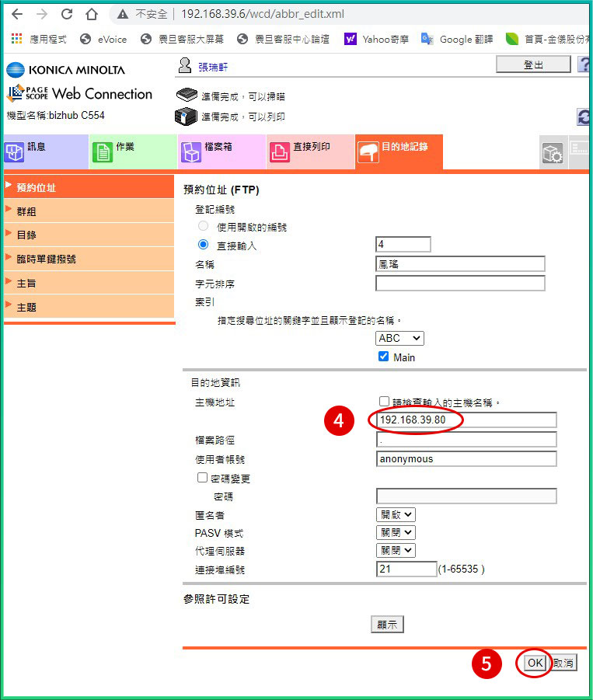Select 預約位址 in the sidebar

89,187
